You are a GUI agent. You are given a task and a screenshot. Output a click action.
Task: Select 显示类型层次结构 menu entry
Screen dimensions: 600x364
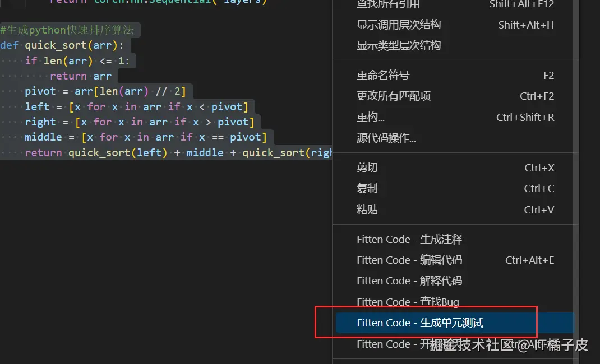(455, 45)
